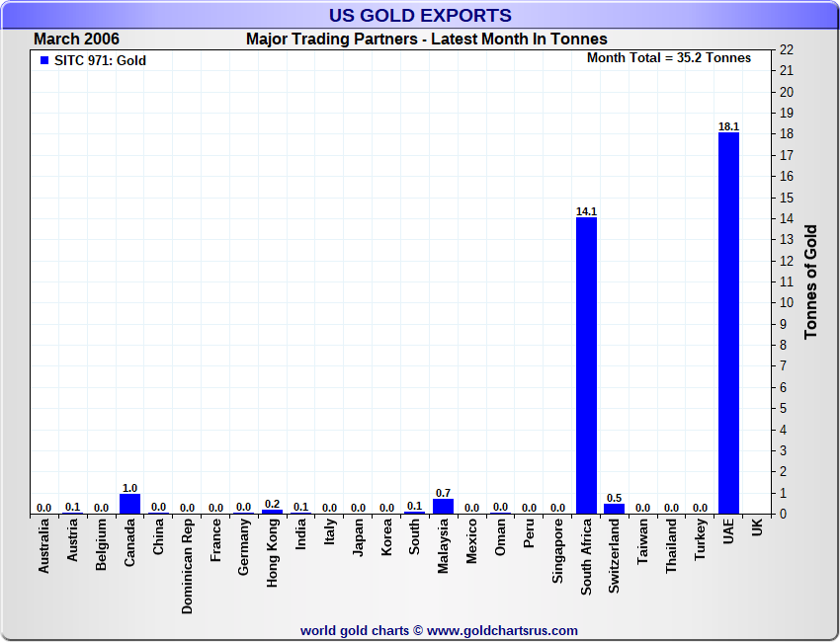Click the blue SITC 971 legend square
Image resolution: width=840 pixels, height=642 pixels.
[44, 60]
